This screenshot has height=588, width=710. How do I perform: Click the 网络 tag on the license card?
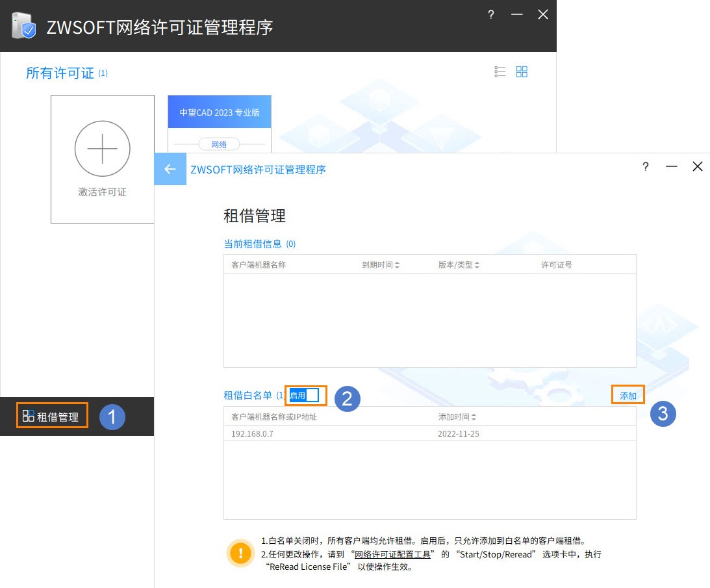click(219, 144)
